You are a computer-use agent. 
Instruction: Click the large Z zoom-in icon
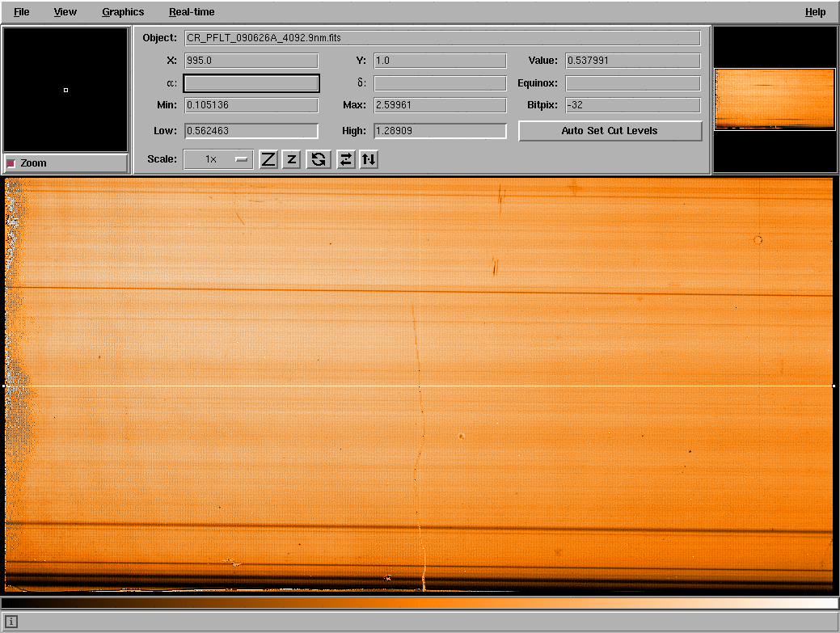[268, 159]
